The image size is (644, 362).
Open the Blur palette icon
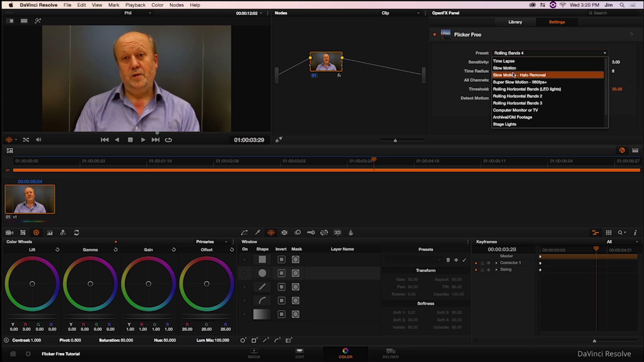click(x=298, y=232)
